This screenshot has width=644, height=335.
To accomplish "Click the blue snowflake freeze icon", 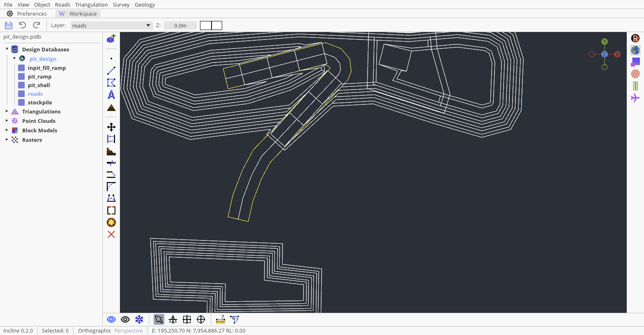I will pos(139,319).
